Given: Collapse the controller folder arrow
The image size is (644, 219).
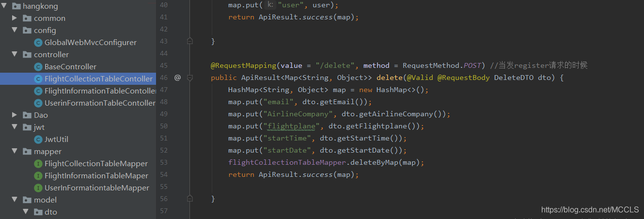Looking at the screenshot, I should click(x=15, y=54).
